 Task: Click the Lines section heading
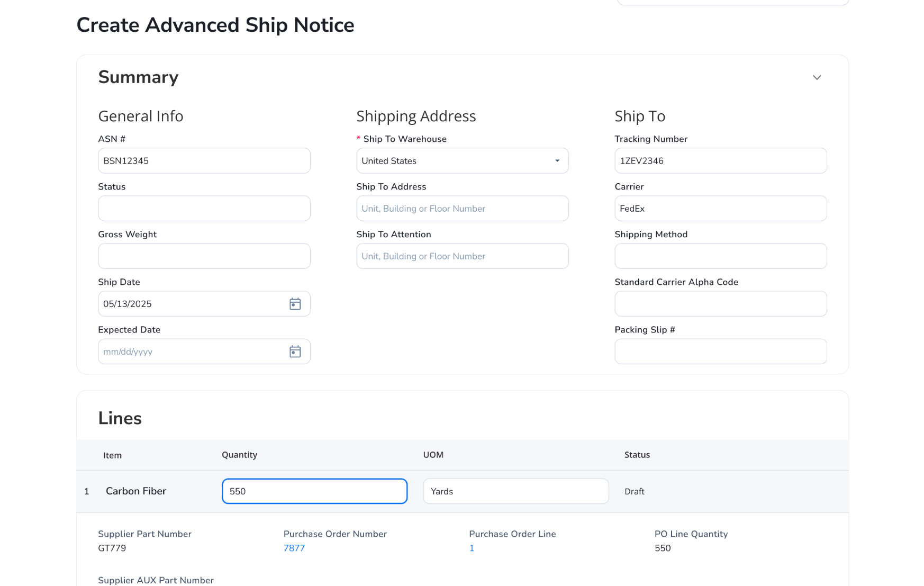click(120, 418)
